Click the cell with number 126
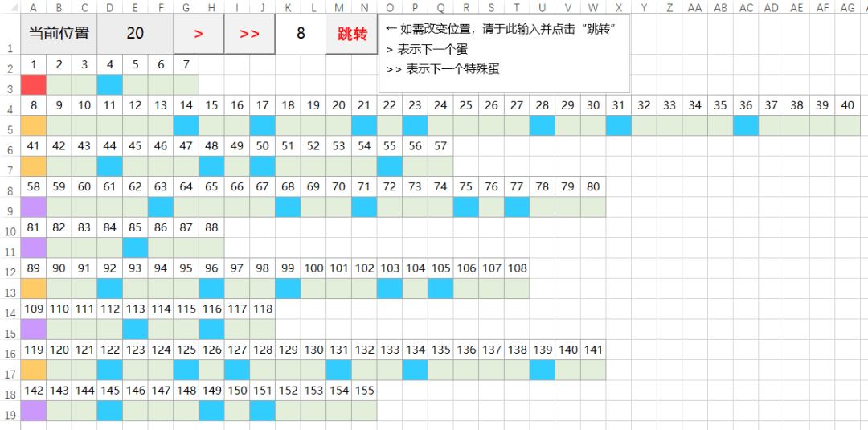The height and width of the screenshot is (430, 868). click(x=211, y=350)
